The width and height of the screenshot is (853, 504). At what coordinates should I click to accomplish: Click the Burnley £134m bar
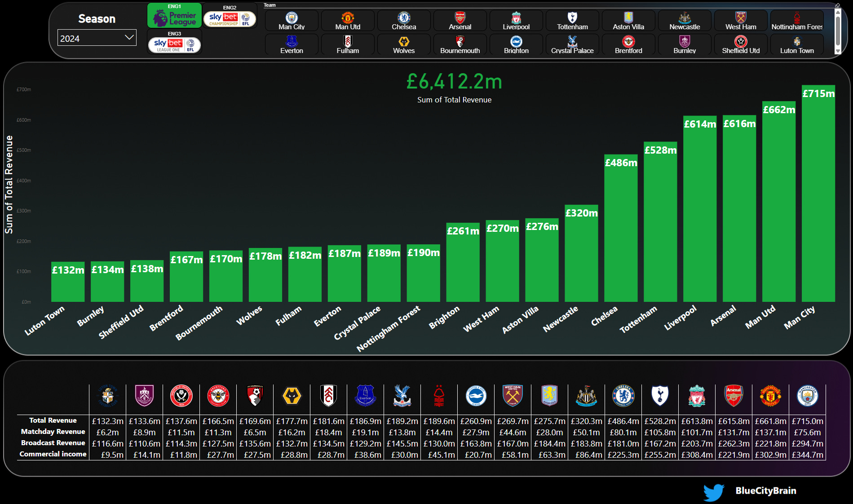click(107, 282)
